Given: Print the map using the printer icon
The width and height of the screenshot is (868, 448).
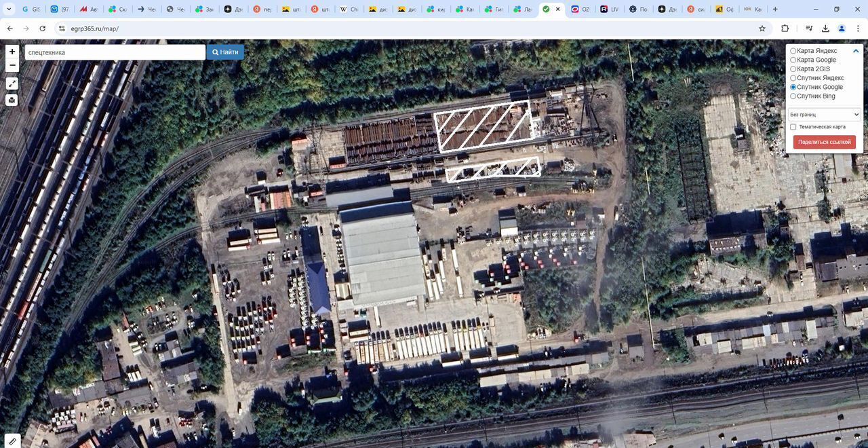Looking at the screenshot, I should (x=12, y=100).
